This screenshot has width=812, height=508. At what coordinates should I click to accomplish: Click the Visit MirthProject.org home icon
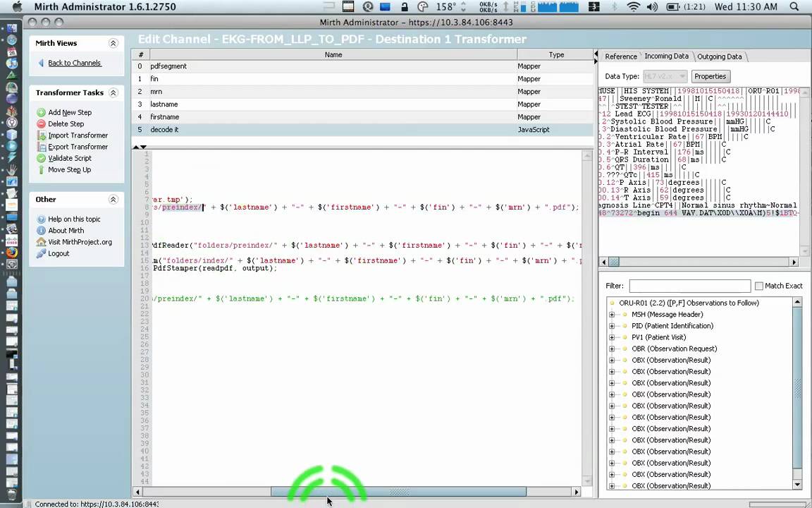tap(42, 242)
